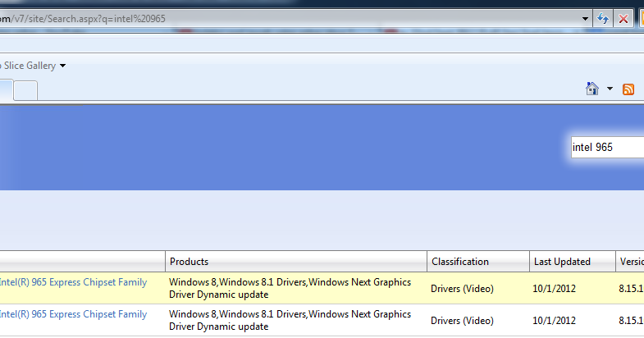Select Products text in the white second row
The image size is (644, 338).
(290, 320)
